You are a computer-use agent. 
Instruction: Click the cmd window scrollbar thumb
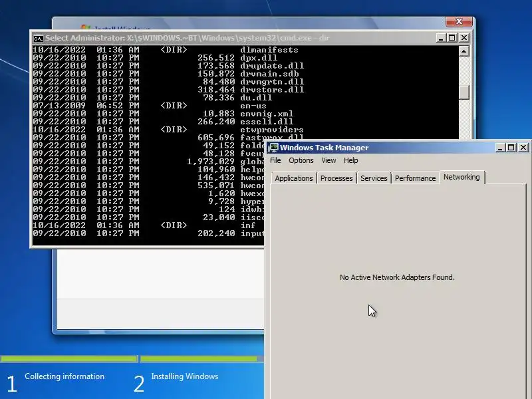point(464,92)
